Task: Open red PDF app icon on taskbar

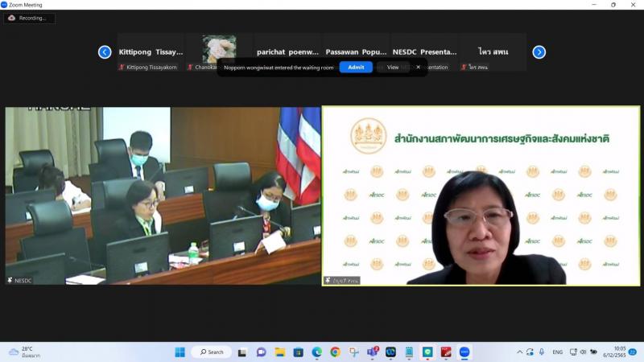Action: click(x=446, y=352)
